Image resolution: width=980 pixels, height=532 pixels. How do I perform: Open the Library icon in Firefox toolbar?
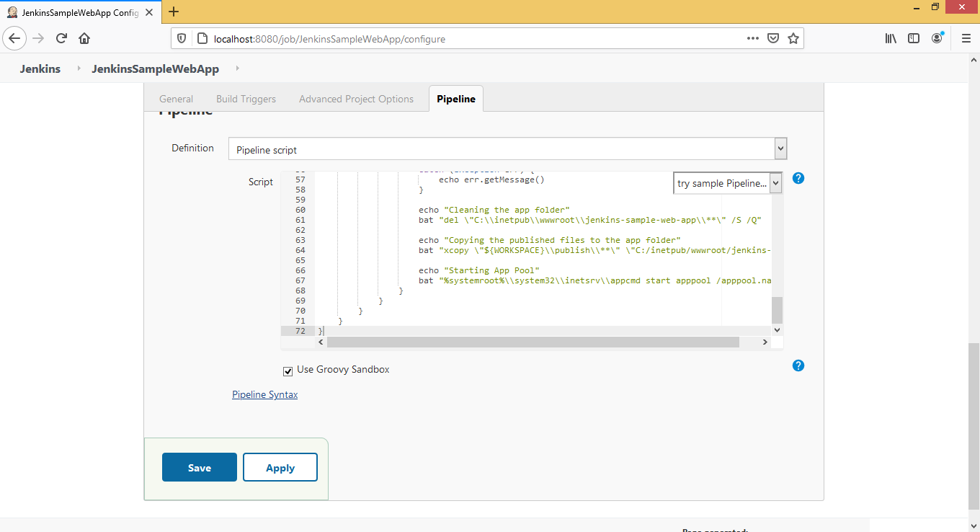[x=891, y=38]
